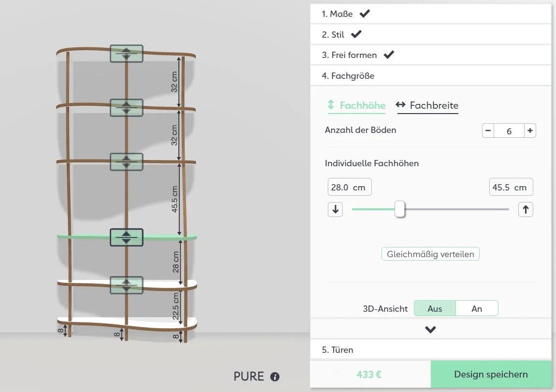Expand section with the down chevron
This screenshot has height=392, width=556.
(x=430, y=330)
